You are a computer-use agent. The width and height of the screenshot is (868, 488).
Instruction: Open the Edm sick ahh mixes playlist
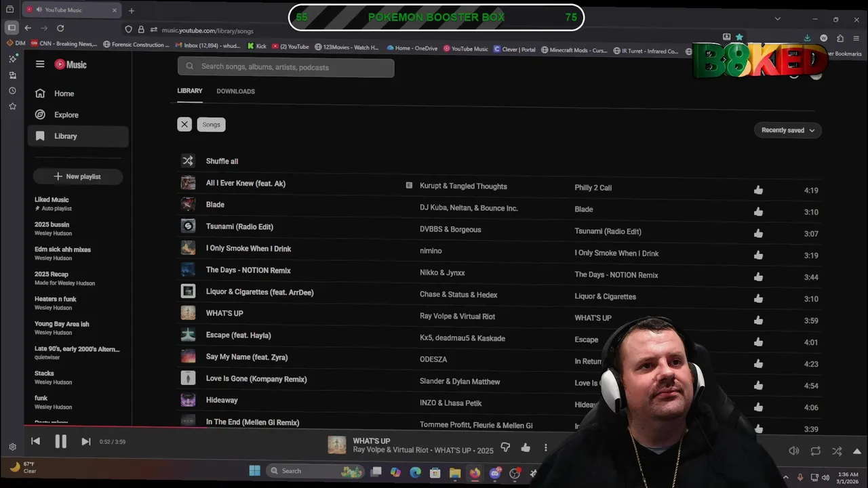[62, 249]
